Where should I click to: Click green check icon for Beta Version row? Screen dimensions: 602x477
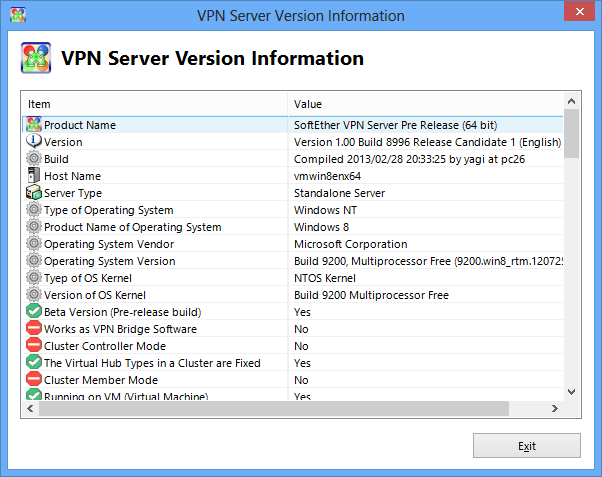coord(33,311)
